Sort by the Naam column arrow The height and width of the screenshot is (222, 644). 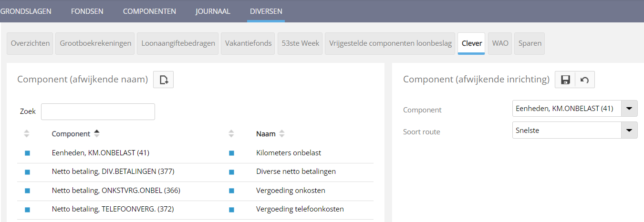(282, 134)
